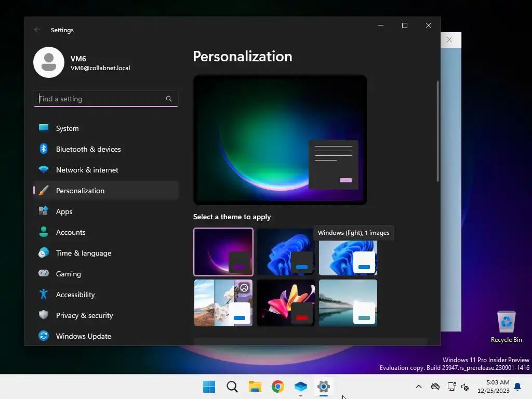Click the Accessibility figure icon
Image resolution: width=532 pixels, height=399 pixels.
point(44,294)
